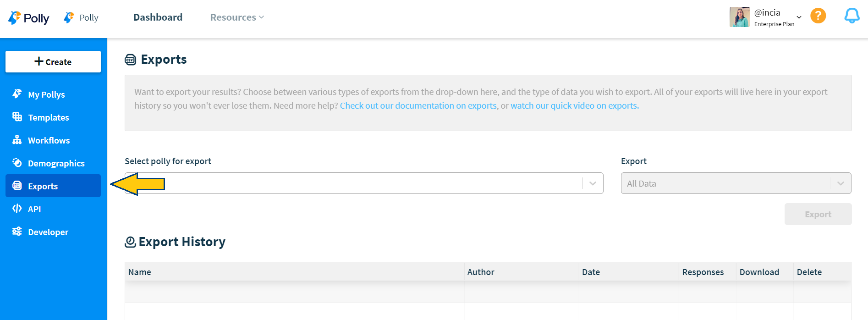Click the Templates grid icon in sidebar
The image size is (868, 320).
(17, 117)
